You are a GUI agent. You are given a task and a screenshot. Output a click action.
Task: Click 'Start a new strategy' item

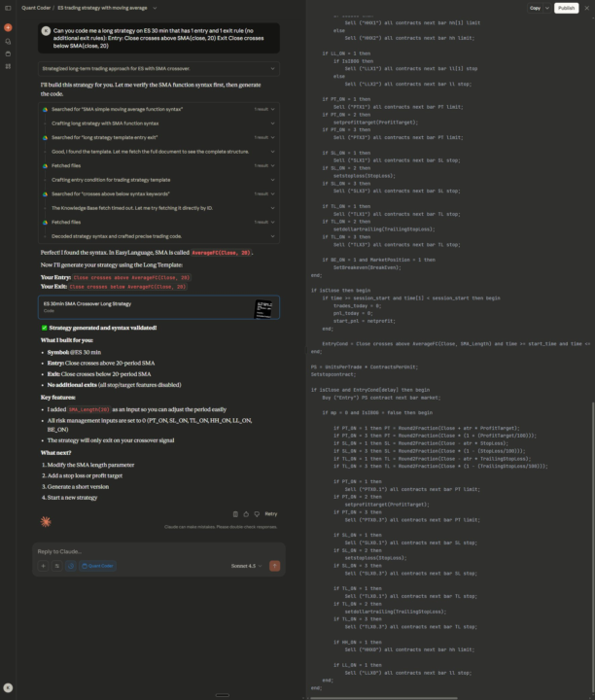(72, 498)
